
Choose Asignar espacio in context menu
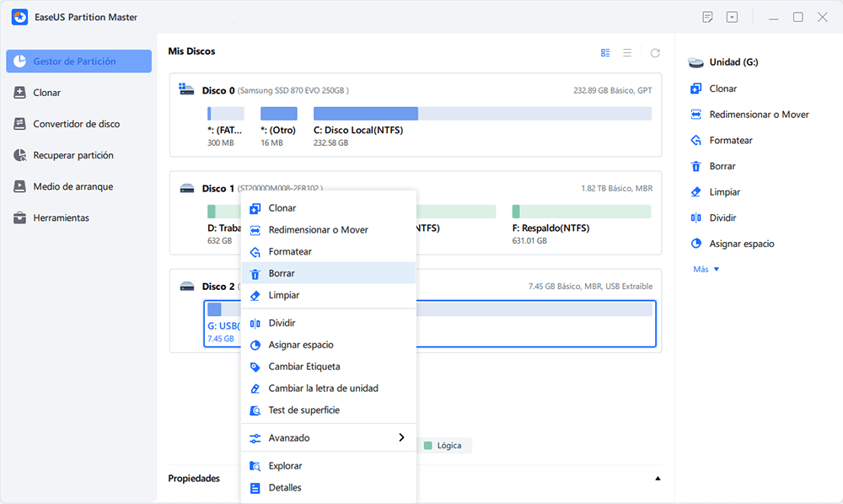tap(329, 345)
